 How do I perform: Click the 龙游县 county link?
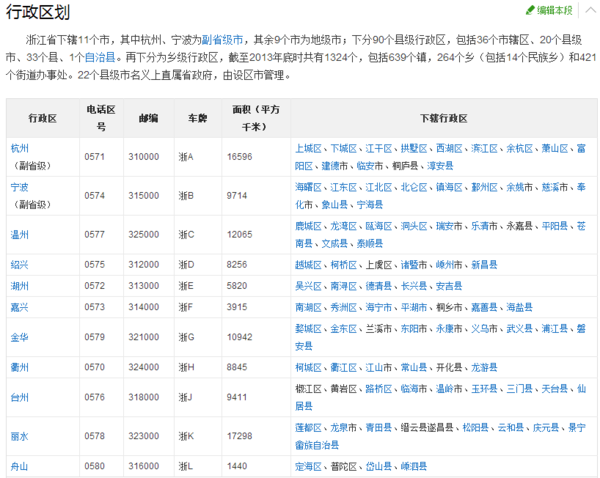484,368
